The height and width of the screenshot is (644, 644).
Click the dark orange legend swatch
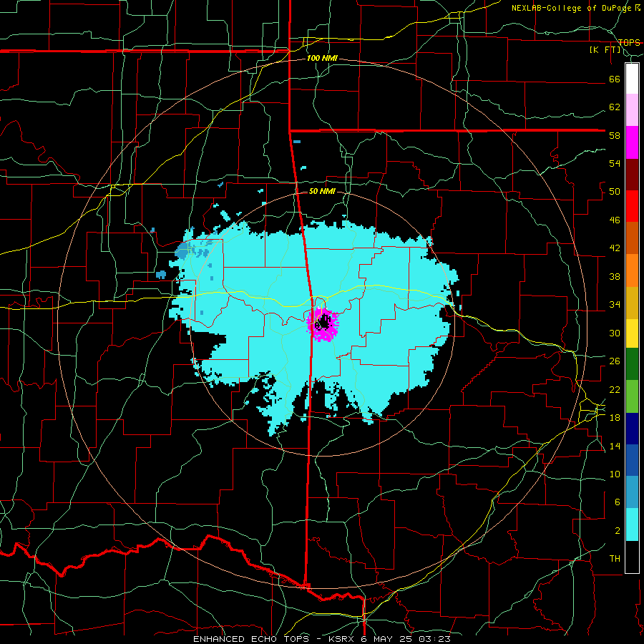click(x=632, y=238)
